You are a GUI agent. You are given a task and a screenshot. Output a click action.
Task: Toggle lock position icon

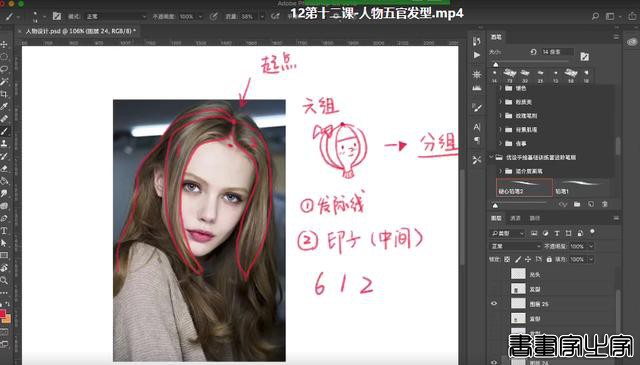528,259
